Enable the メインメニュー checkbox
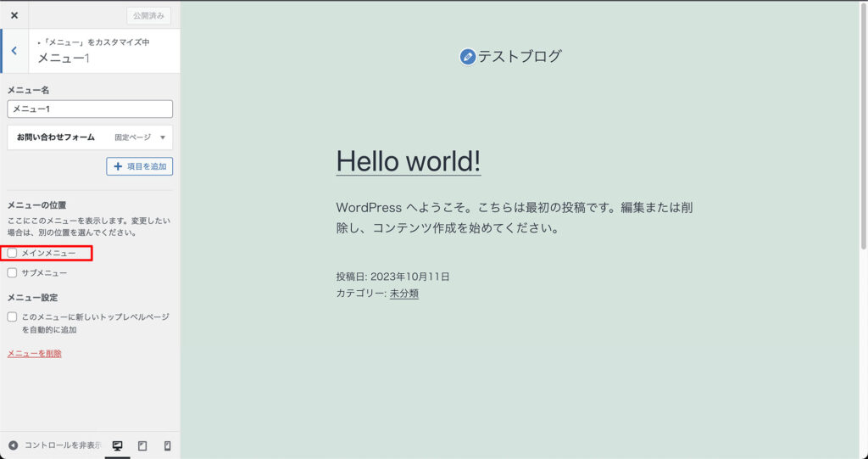The height and width of the screenshot is (459, 868). point(12,253)
